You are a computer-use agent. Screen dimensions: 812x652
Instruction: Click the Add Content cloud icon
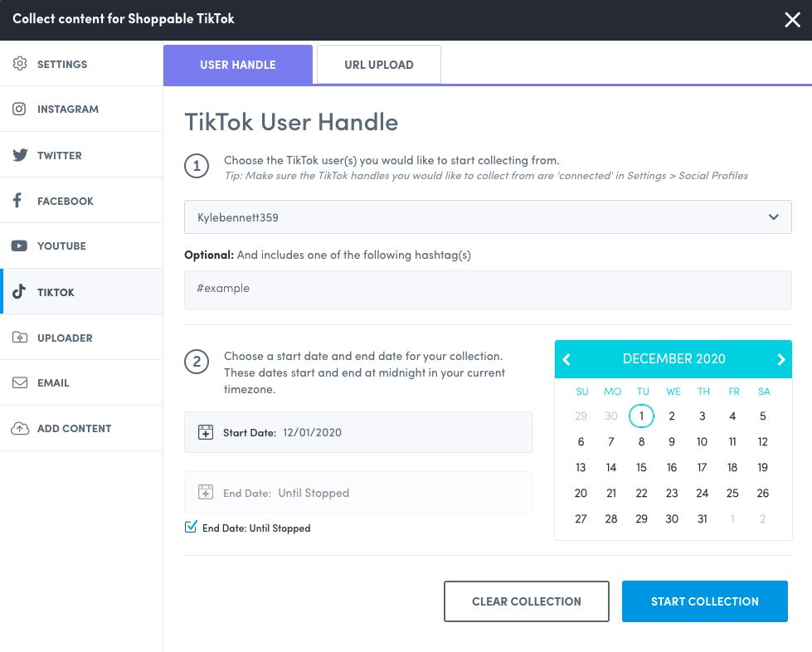coord(20,428)
